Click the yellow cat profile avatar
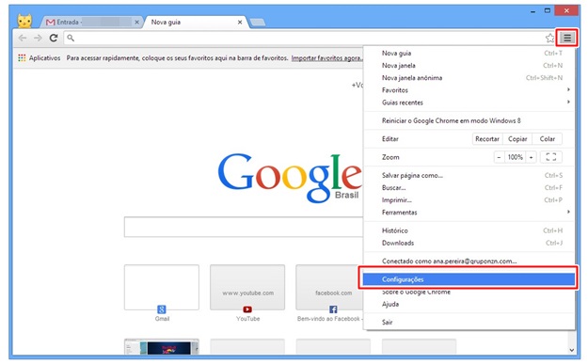 24,21
